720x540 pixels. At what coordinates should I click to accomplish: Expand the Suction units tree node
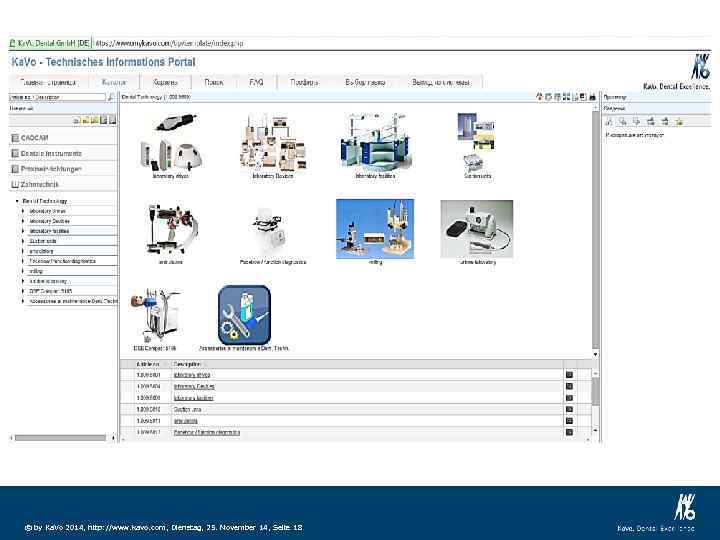coord(23,241)
